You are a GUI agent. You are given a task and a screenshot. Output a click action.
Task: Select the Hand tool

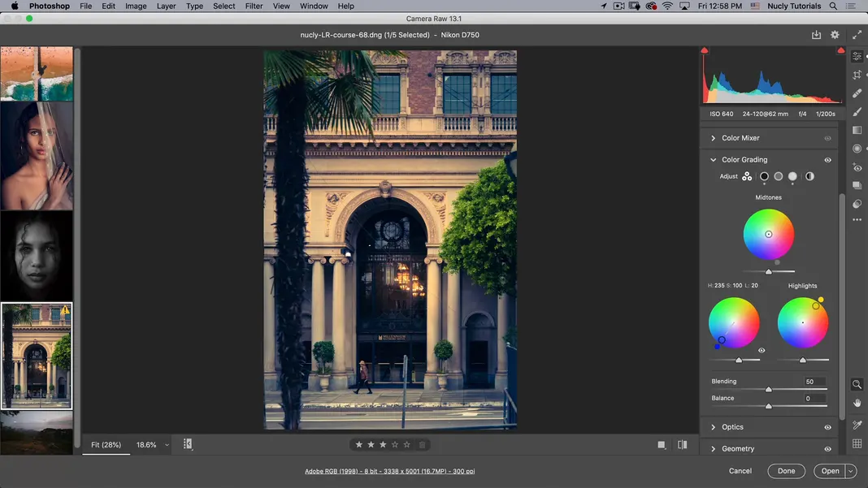pos(857,403)
